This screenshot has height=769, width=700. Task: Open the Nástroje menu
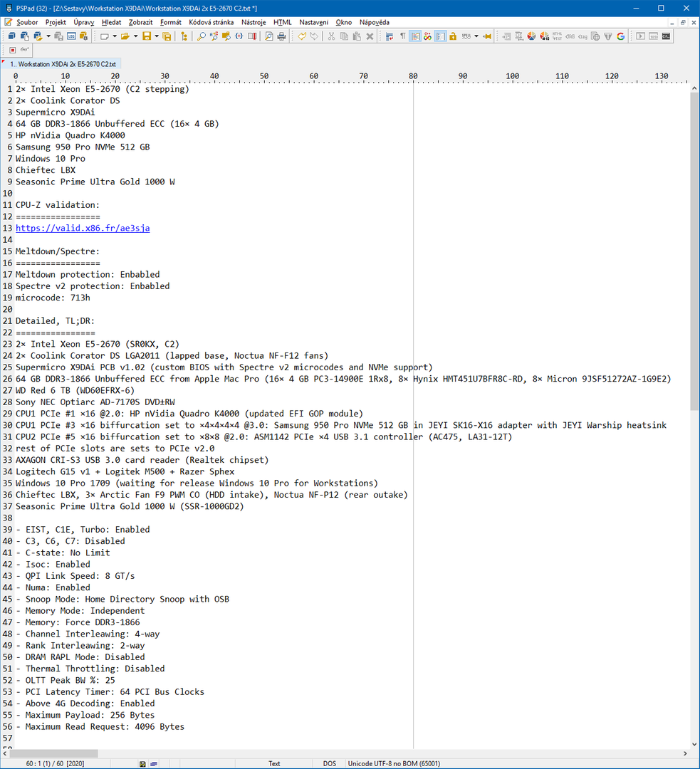coord(254,22)
